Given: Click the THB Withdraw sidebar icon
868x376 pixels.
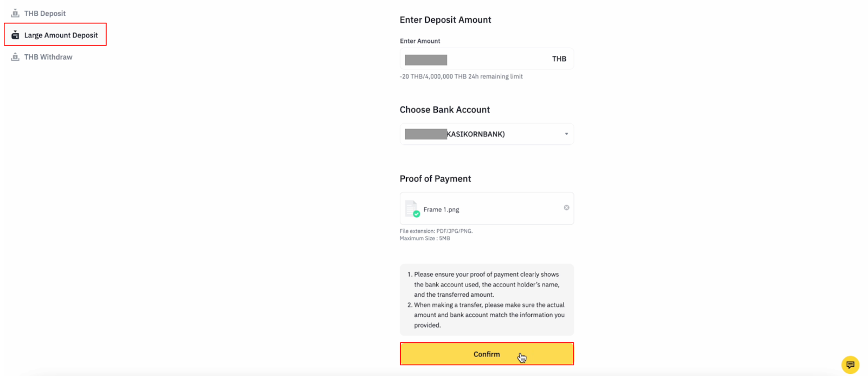Looking at the screenshot, I should pyautogui.click(x=15, y=56).
